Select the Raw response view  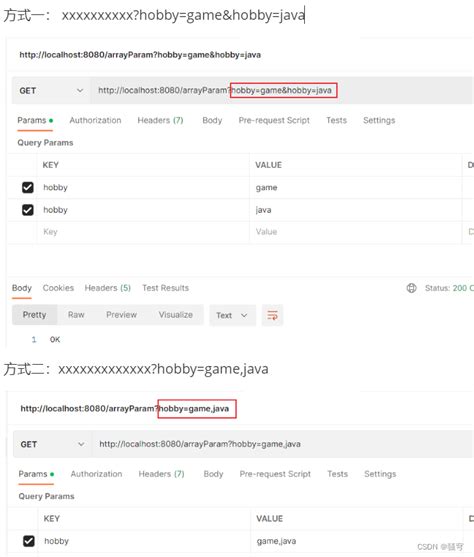coord(76,315)
